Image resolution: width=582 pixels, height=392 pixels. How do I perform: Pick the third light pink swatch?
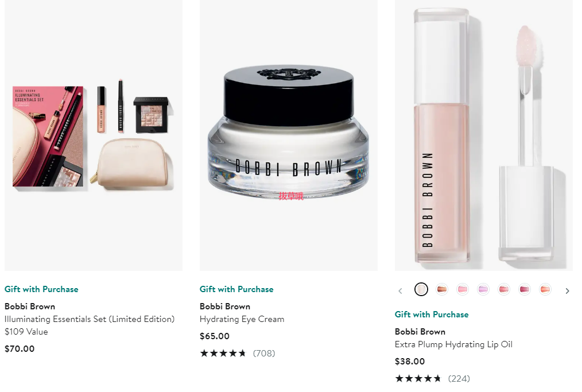click(463, 289)
